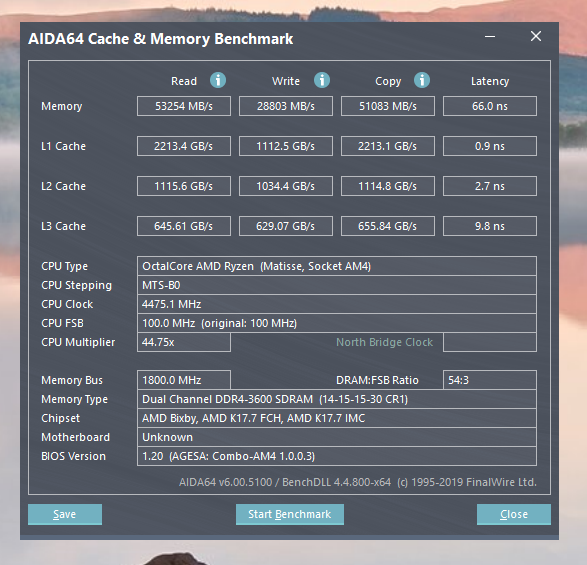Click the Save button

65,514
